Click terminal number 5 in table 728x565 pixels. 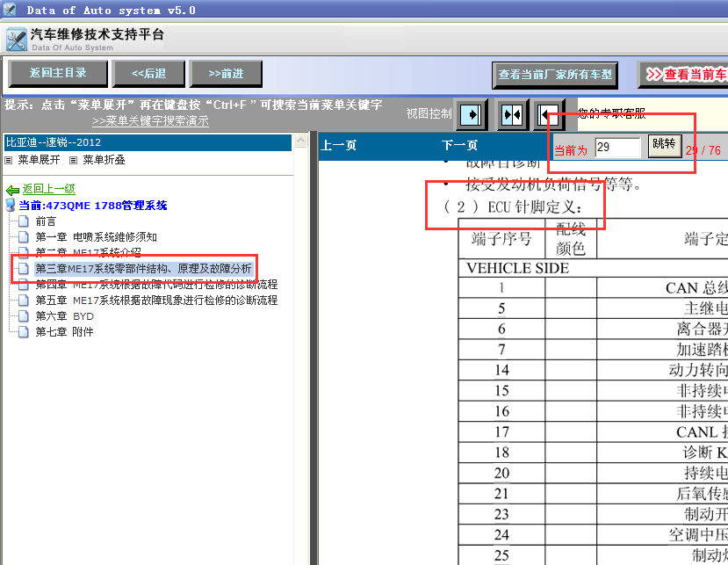click(x=501, y=308)
